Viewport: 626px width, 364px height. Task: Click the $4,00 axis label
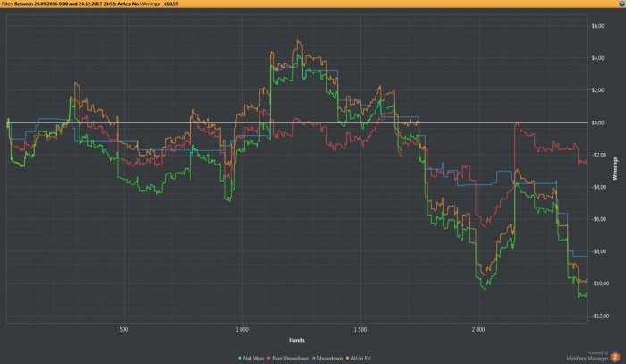pyautogui.click(x=597, y=58)
